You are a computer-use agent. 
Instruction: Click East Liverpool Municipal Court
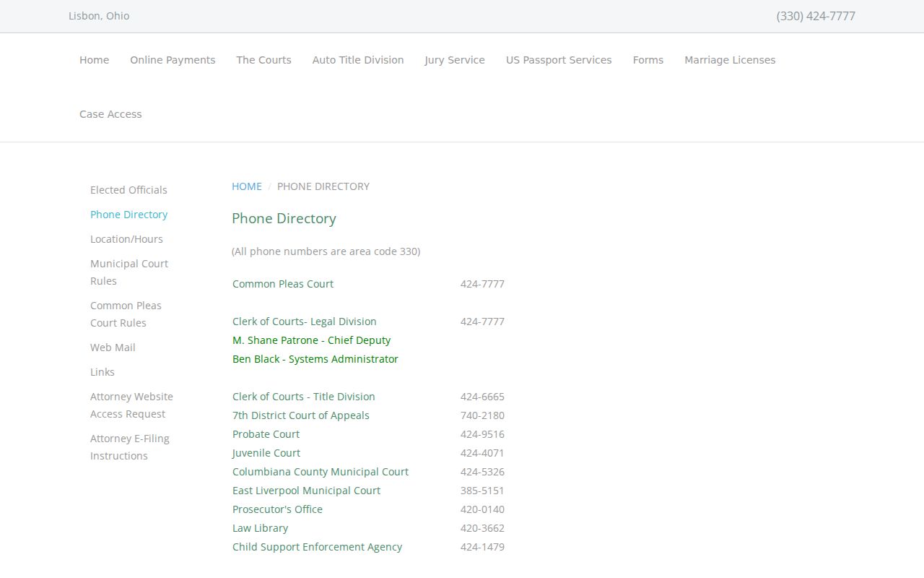pyautogui.click(x=306, y=491)
